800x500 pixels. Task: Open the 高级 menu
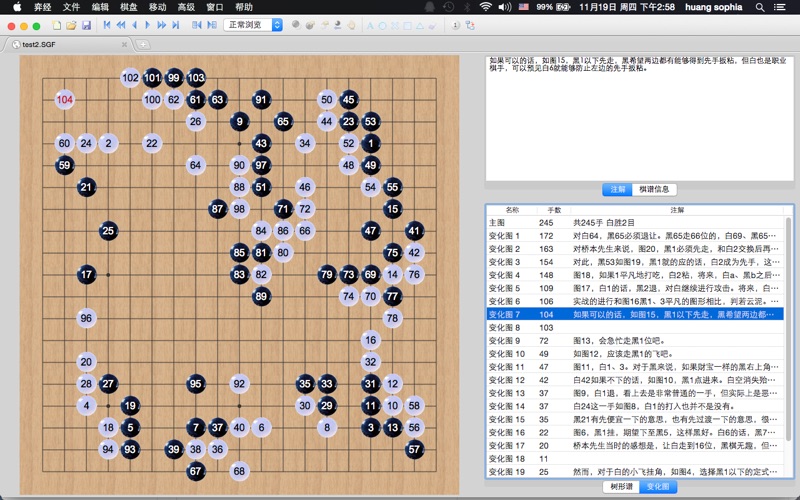click(186, 6)
